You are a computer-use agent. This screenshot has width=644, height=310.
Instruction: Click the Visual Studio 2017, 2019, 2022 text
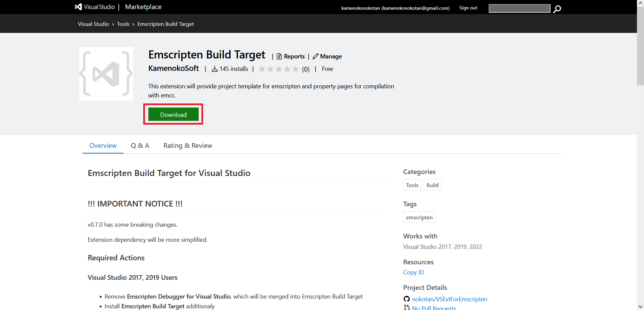pos(443,247)
